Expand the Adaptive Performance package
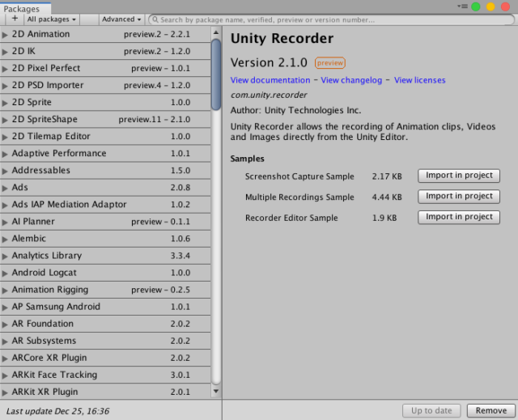518x420 pixels. pos(5,154)
